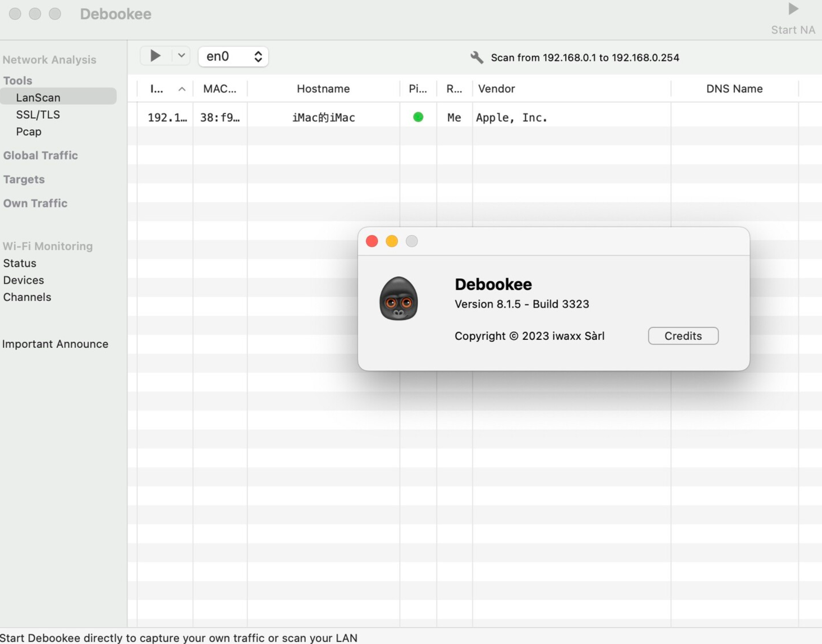The image size is (822, 644).
Task: Minimize the About dialog with yellow button
Action: pos(392,241)
